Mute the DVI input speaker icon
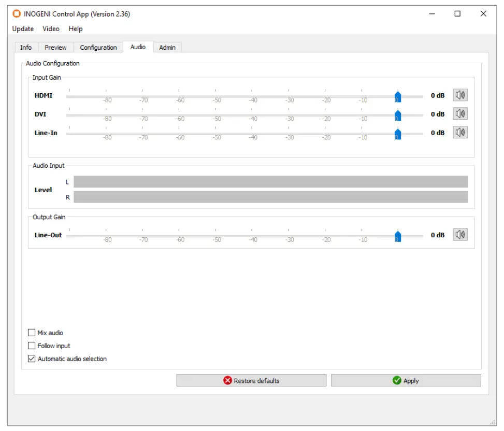The height and width of the screenshot is (431, 504). [x=460, y=114]
